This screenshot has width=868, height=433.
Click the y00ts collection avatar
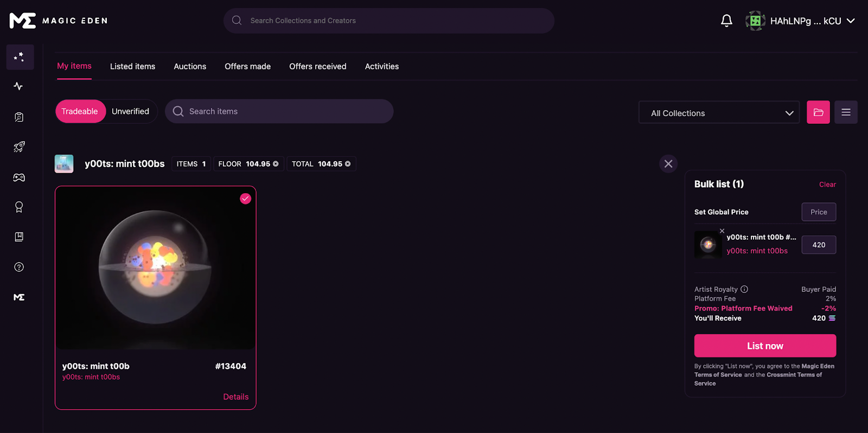[64, 164]
